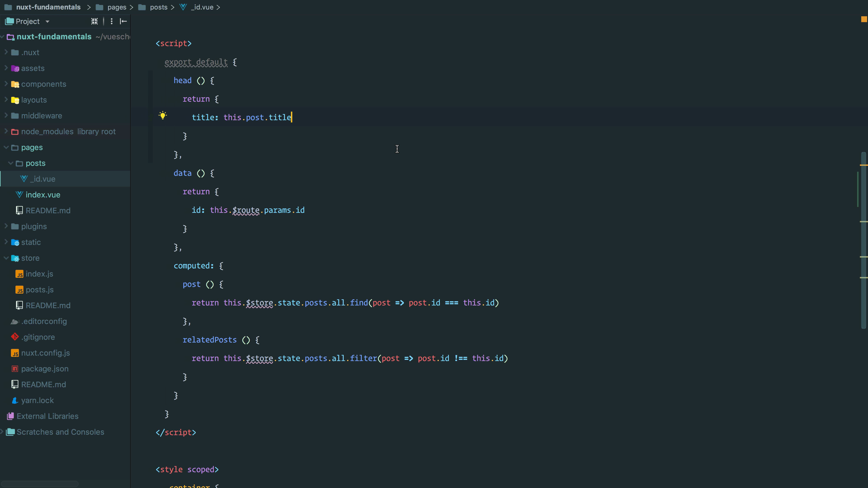Collapse the store folder
The image size is (868, 488).
[6, 258]
